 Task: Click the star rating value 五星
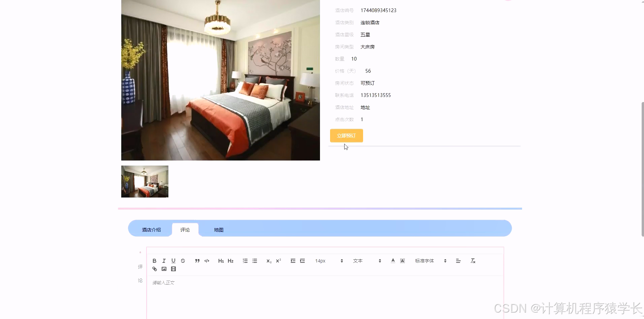coord(365,35)
